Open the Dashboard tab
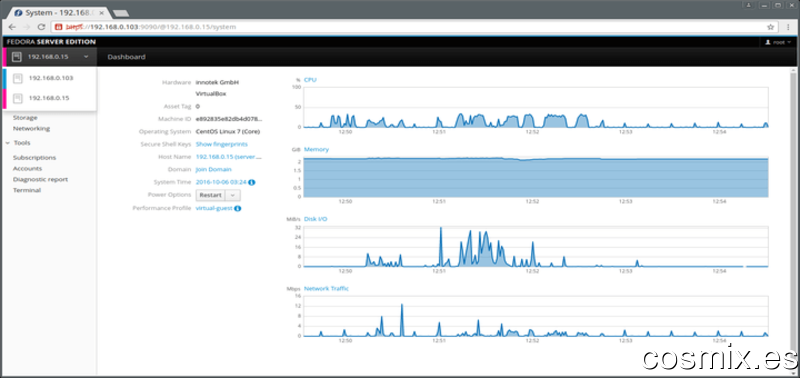This screenshot has height=378, width=800. click(126, 57)
